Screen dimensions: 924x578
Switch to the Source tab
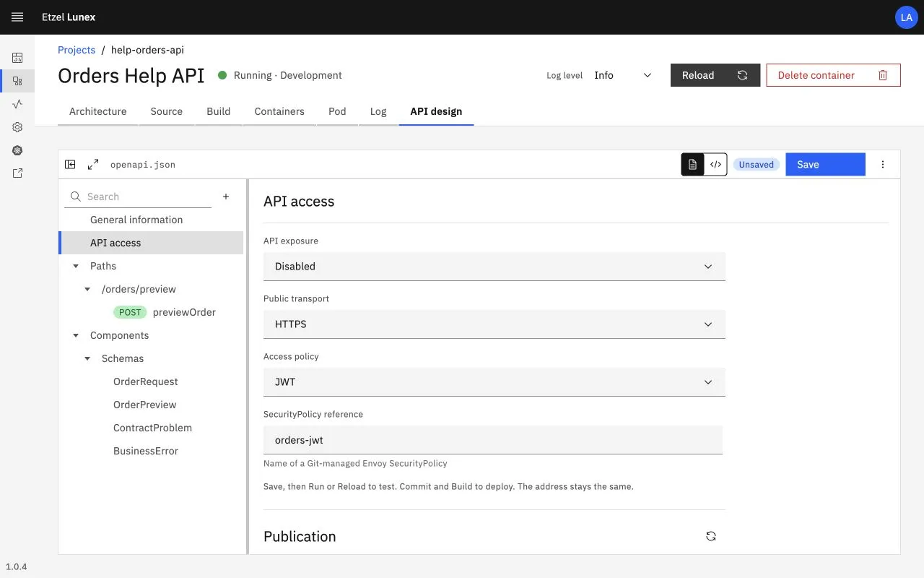[167, 111]
